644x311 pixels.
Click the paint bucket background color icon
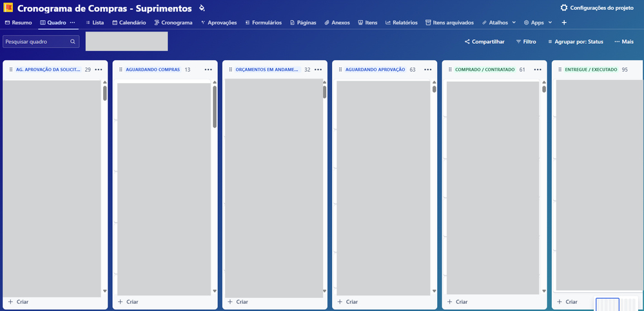201,8
